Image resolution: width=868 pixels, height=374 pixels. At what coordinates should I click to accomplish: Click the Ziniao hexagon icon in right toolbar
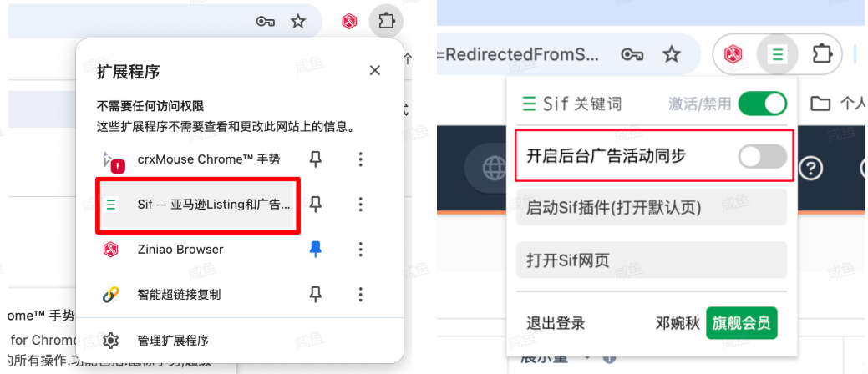734,54
